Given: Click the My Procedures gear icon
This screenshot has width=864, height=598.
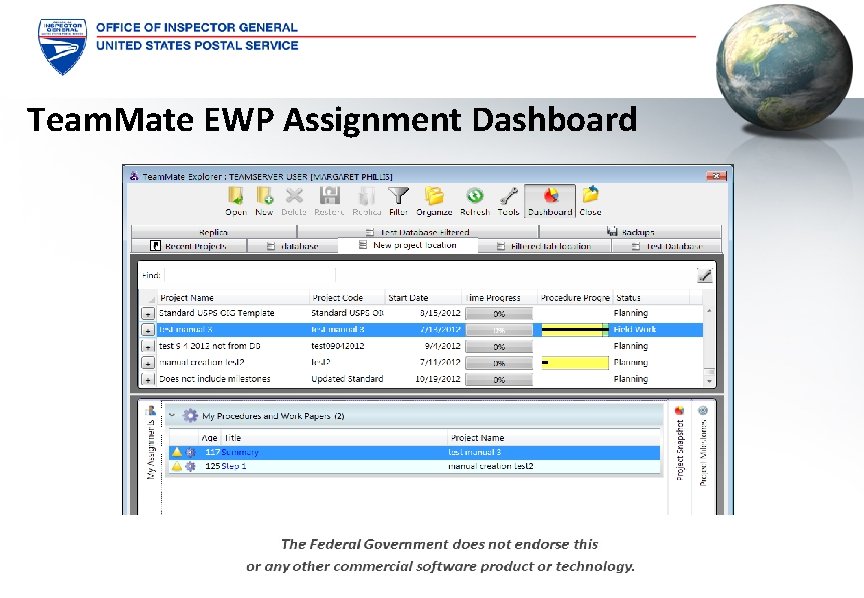Looking at the screenshot, I should [190, 416].
